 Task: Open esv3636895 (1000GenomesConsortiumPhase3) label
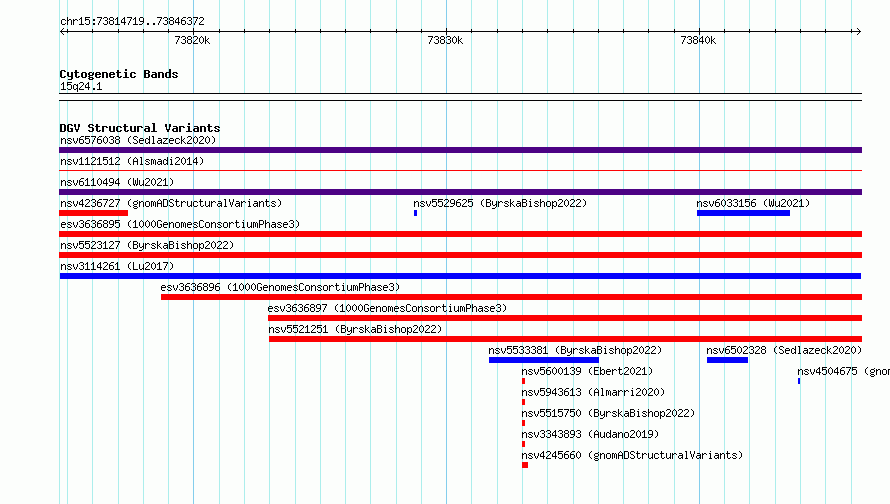(180, 224)
